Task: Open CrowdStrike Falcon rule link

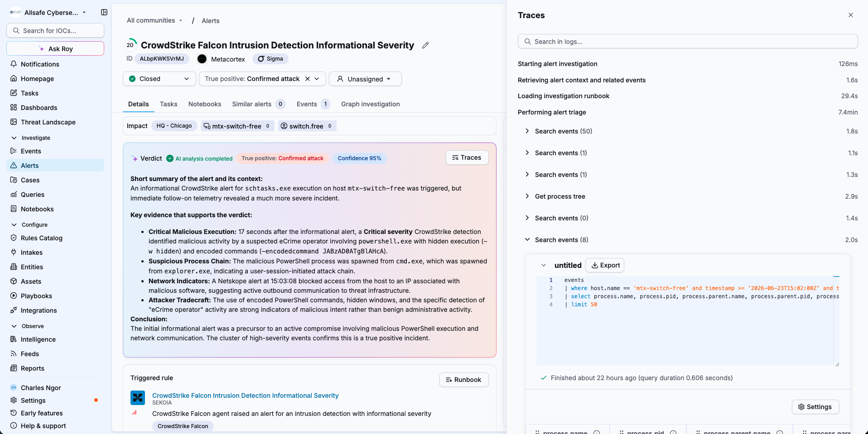Action: point(245,396)
